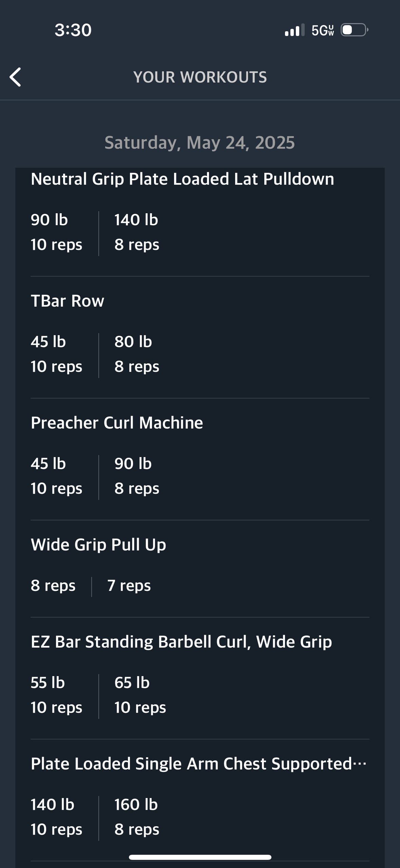Tap the battery indicator icon

tap(355, 30)
